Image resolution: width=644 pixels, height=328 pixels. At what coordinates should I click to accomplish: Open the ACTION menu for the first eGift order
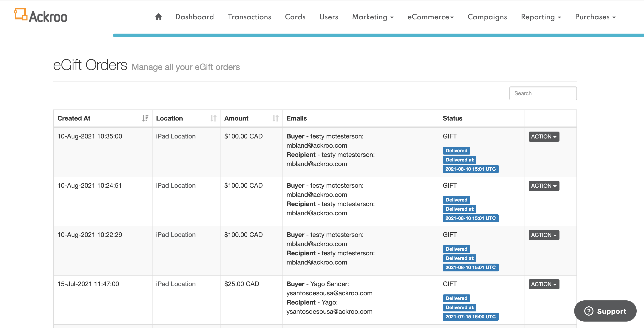(x=543, y=136)
